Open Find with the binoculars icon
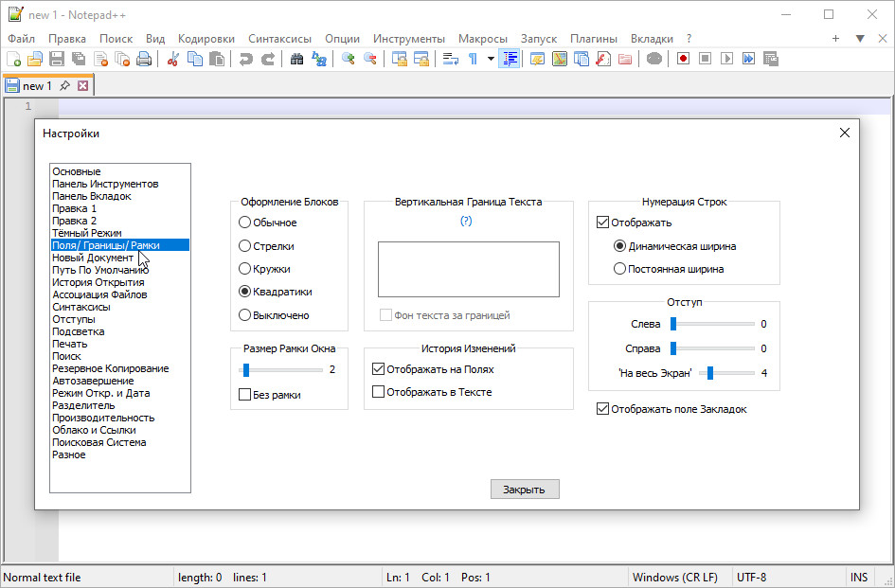Viewport: 895px width, 588px height. coord(296,59)
